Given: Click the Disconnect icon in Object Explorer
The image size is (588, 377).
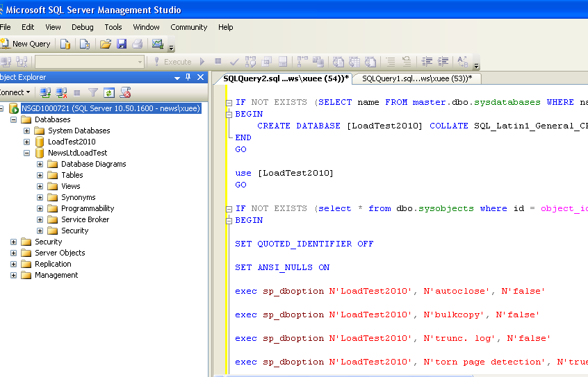Looking at the screenshot, I should (x=61, y=92).
